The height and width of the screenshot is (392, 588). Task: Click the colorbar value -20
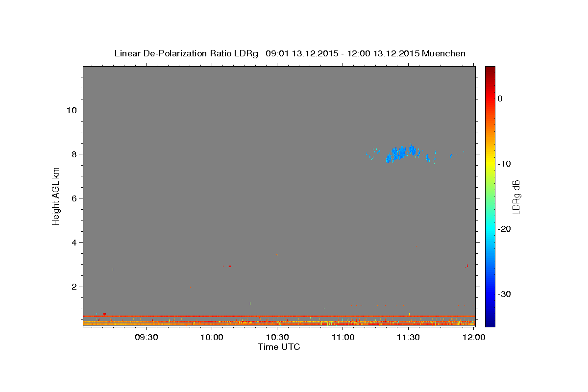coord(504,229)
